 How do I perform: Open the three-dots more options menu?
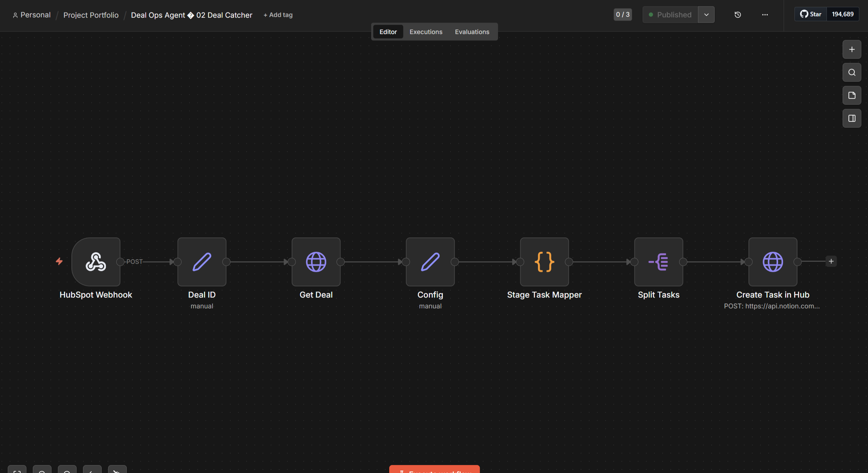[x=765, y=15]
